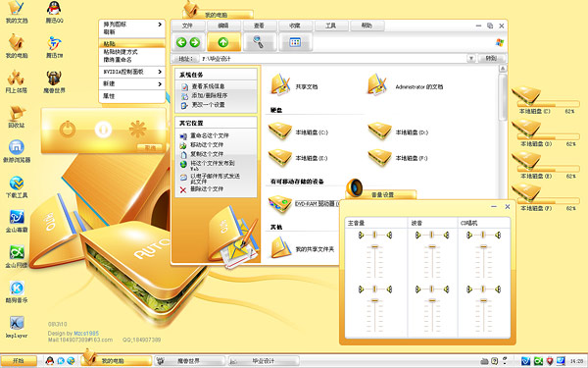Launch the kmplayer desktop icon
588x368 pixels.
[x=16, y=327]
